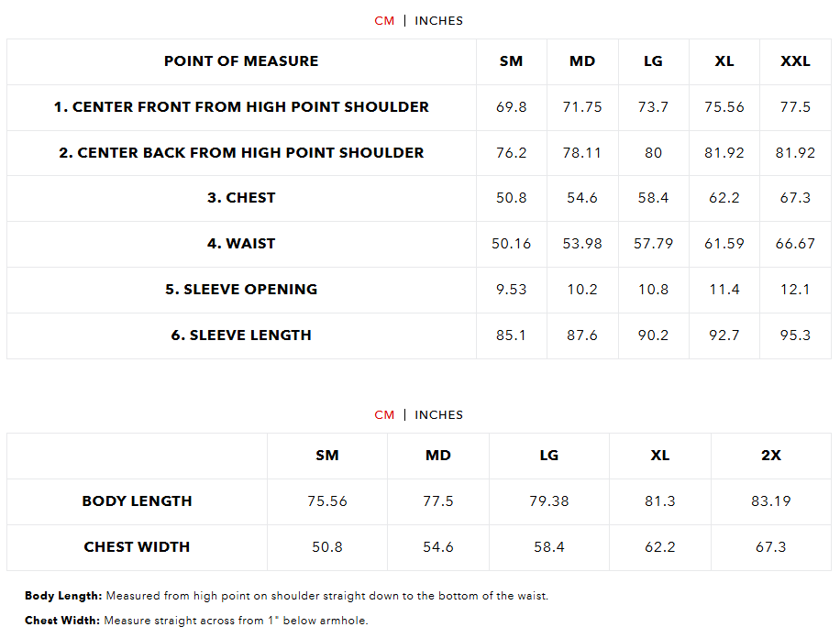
Task: Click the POINT OF MEASURE column header
Action: point(241,61)
